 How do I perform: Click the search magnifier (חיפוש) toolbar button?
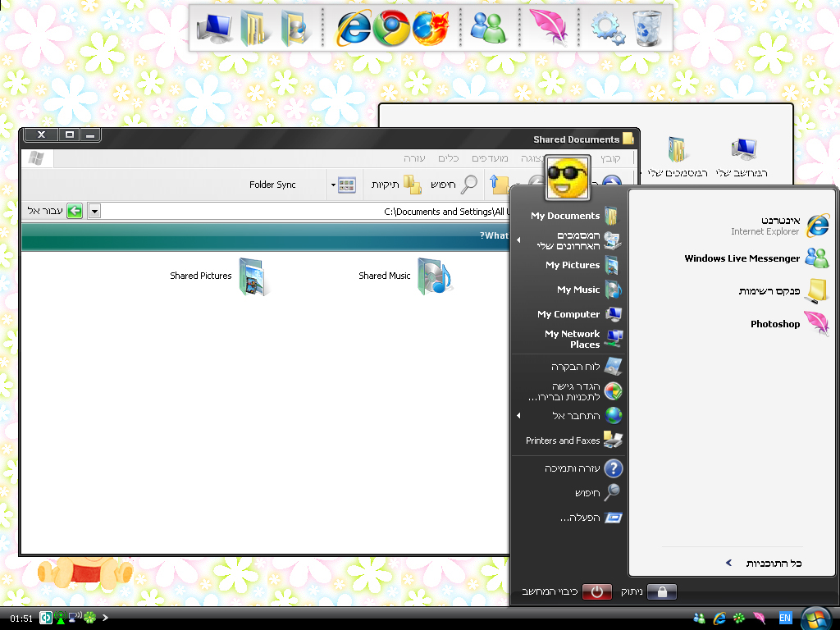[x=454, y=185]
